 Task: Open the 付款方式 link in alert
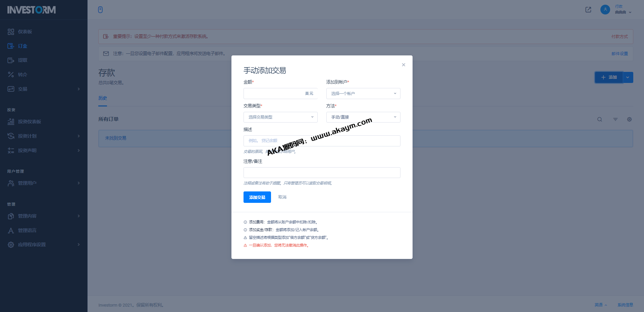(x=619, y=37)
